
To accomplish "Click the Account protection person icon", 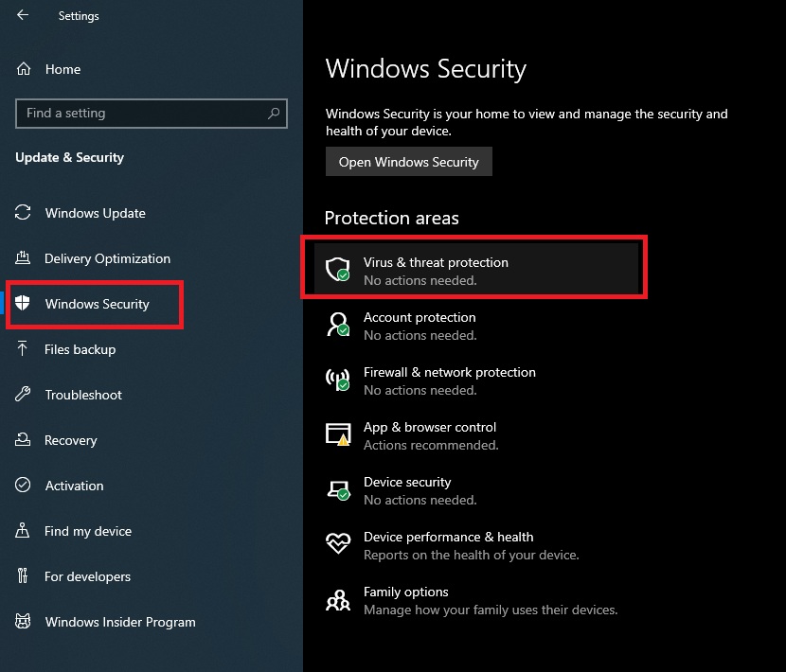I will coord(338,325).
